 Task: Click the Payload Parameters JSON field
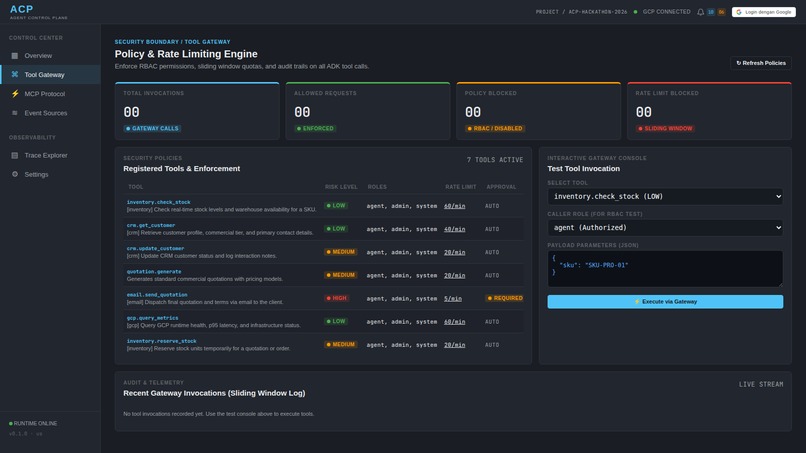click(x=665, y=268)
